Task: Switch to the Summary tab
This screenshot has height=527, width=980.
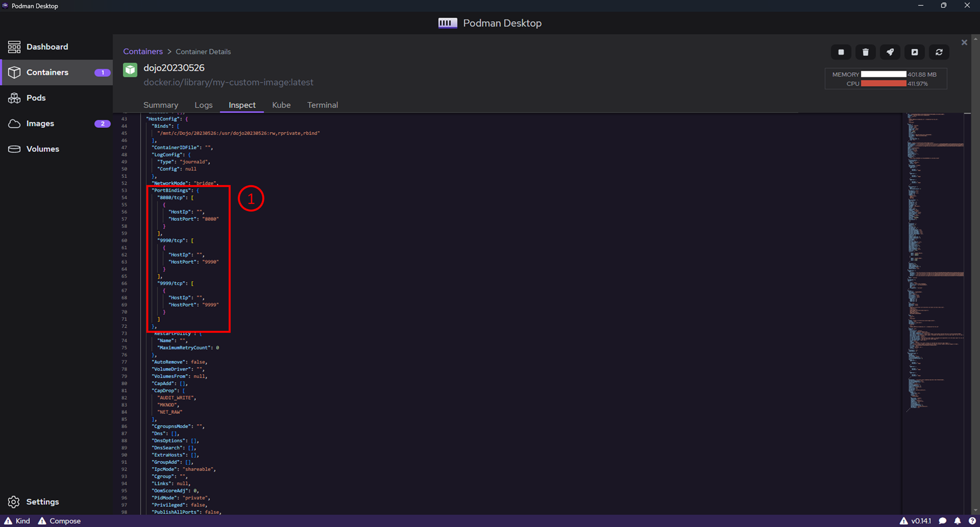Action: click(x=161, y=105)
